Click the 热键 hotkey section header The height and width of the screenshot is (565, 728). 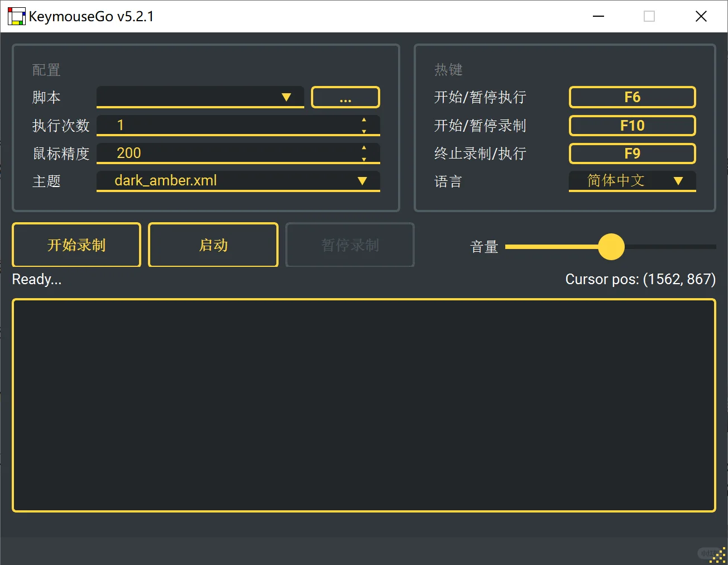click(x=448, y=69)
